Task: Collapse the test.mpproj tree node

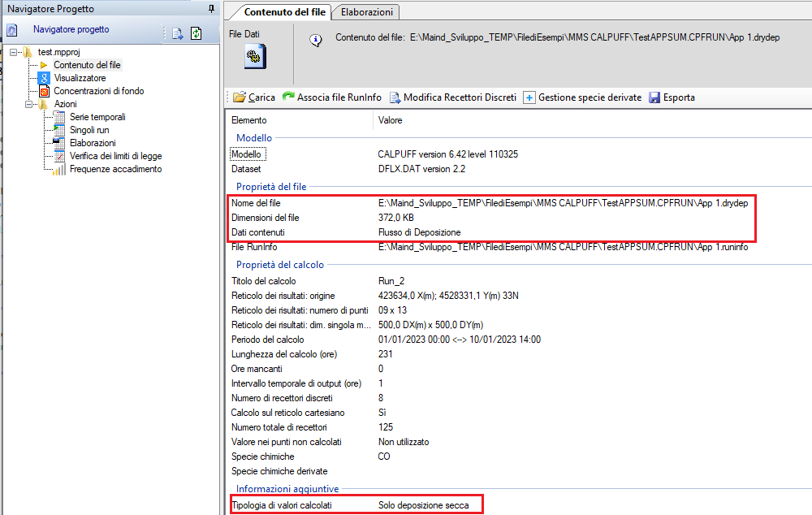Action: pyautogui.click(x=14, y=52)
